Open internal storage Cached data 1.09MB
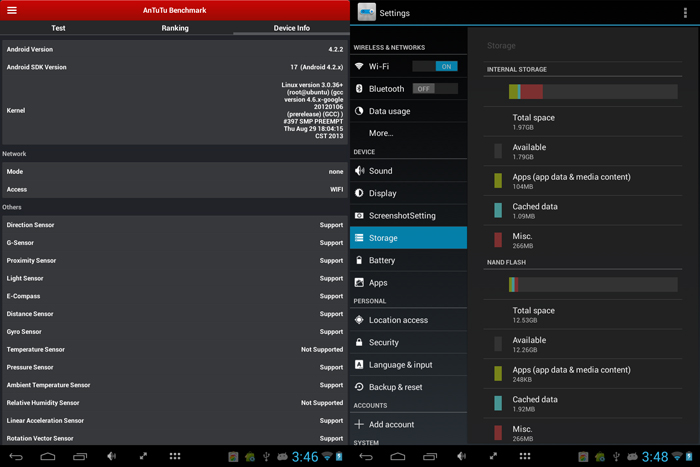This screenshot has height=467, width=700. coord(583,210)
